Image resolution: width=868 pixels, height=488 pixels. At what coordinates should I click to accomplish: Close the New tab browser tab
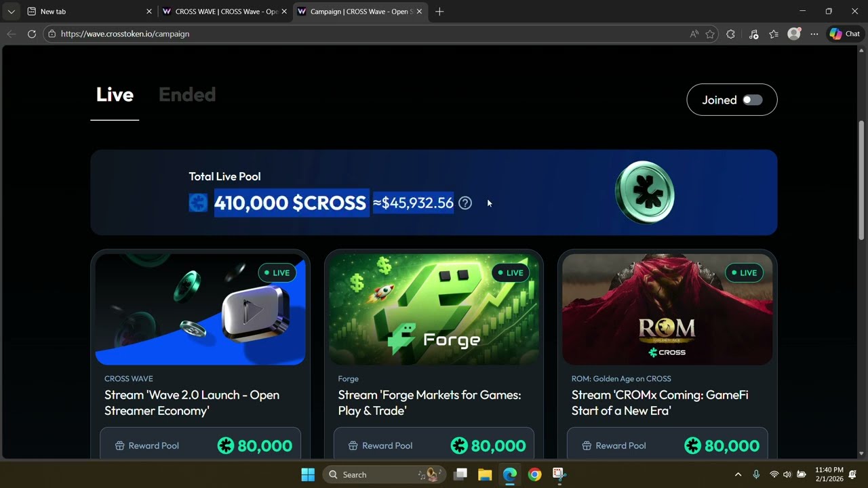149,12
